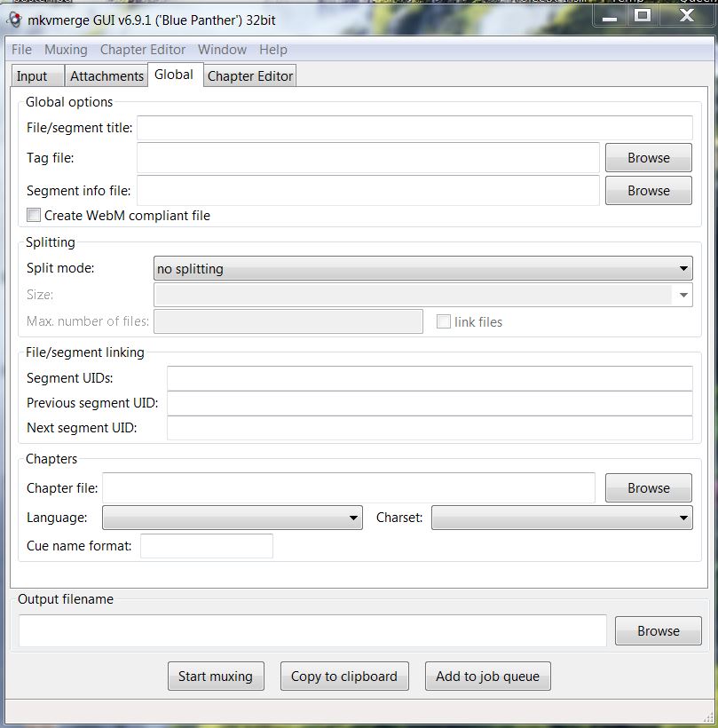Open the chapter Language dropdown
The image size is (718, 728).
pyautogui.click(x=232, y=518)
